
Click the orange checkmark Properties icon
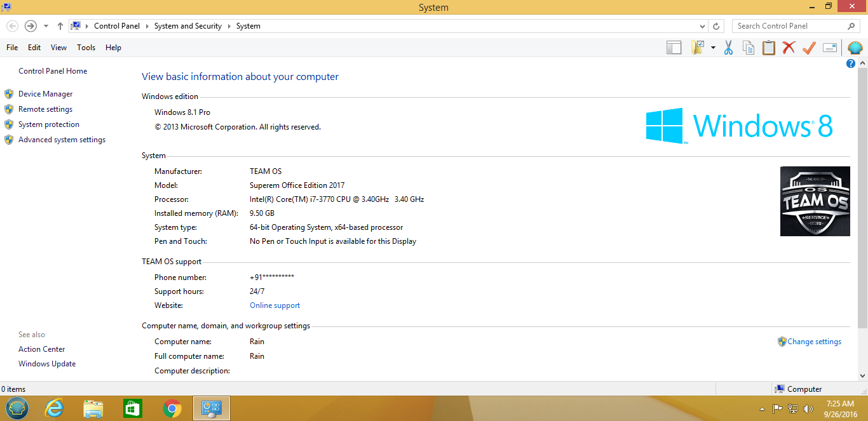(809, 48)
